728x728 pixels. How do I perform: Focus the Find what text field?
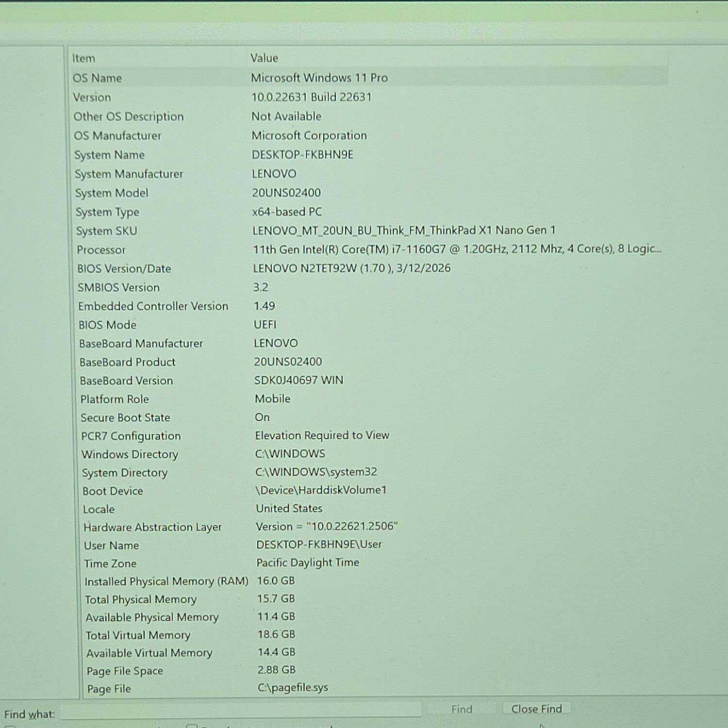241,711
